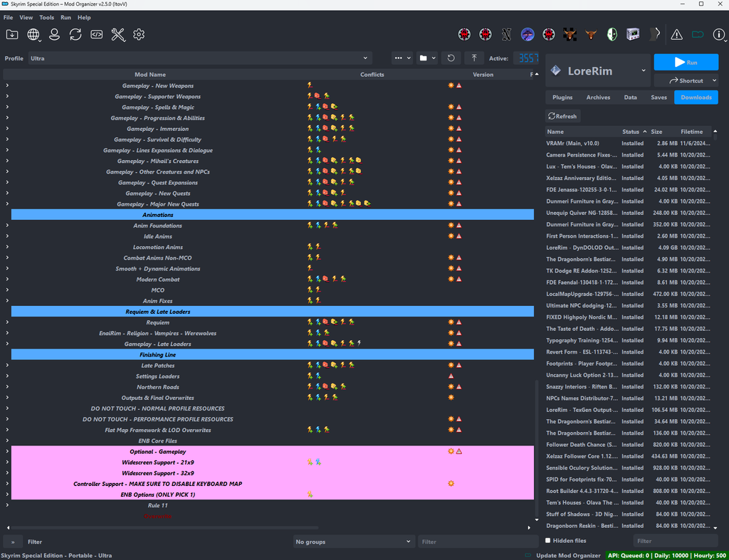Expand the Anim Foundations group
Screen dimensions: 729x560
coord(7,226)
